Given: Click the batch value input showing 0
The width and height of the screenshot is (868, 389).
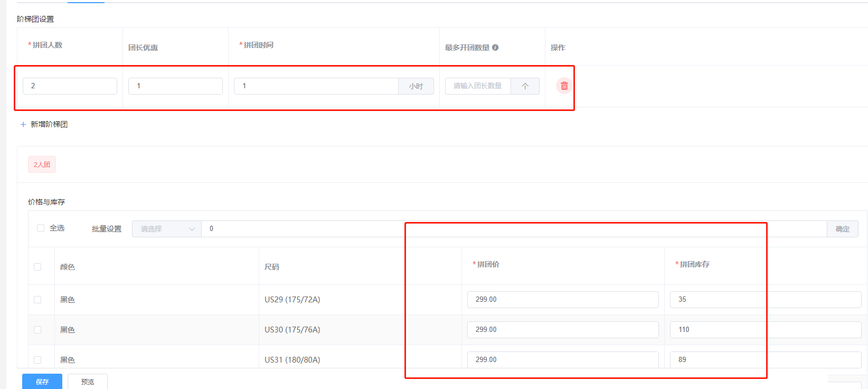Looking at the screenshot, I should tap(514, 229).
